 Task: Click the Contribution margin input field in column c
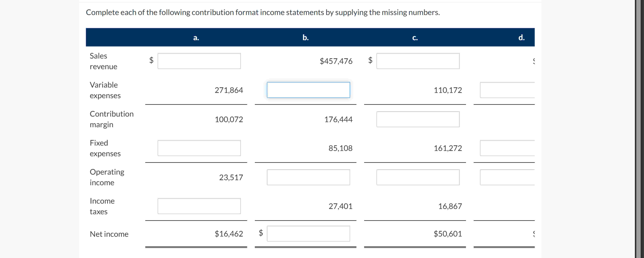coord(418,119)
